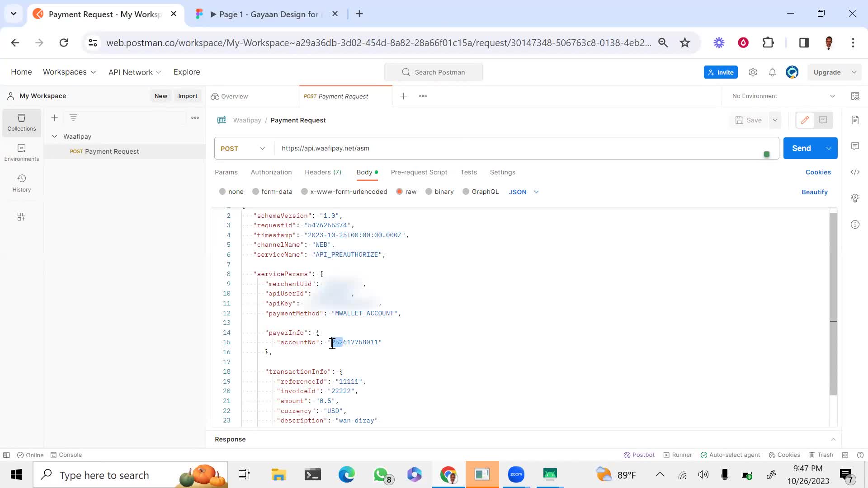Screen dimensions: 868x488
Task: Open the Collections sidebar panel
Action: 21,122
